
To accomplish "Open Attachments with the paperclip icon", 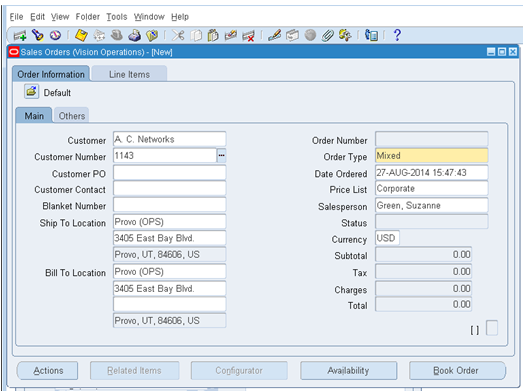I will tap(328, 35).
